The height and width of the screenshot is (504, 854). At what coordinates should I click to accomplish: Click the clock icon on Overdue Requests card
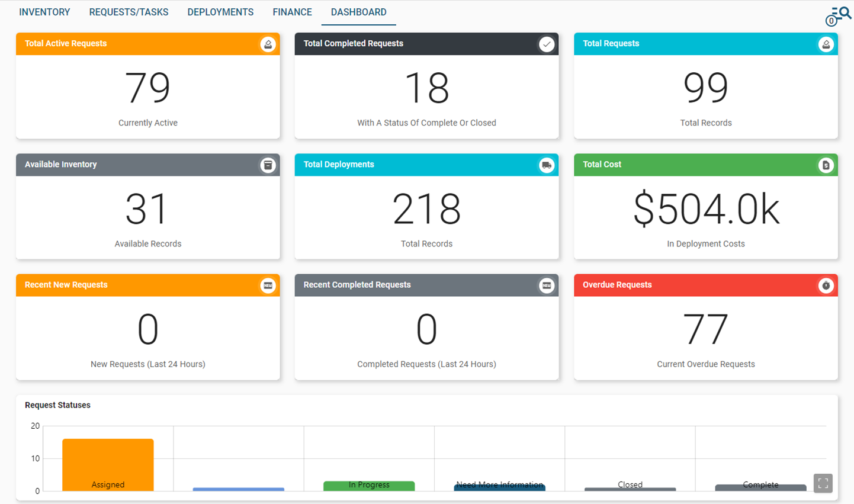point(826,285)
